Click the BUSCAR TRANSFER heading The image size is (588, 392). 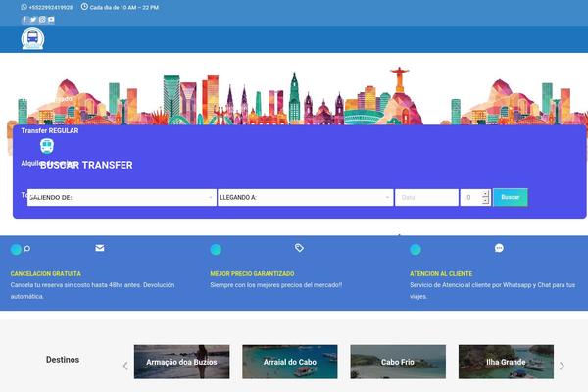pos(86,165)
